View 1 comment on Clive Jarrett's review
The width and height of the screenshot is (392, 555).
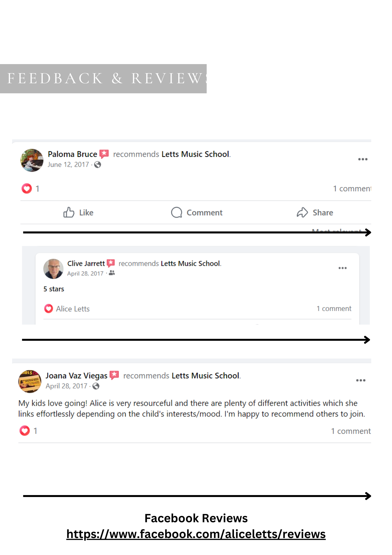(x=334, y=309)
